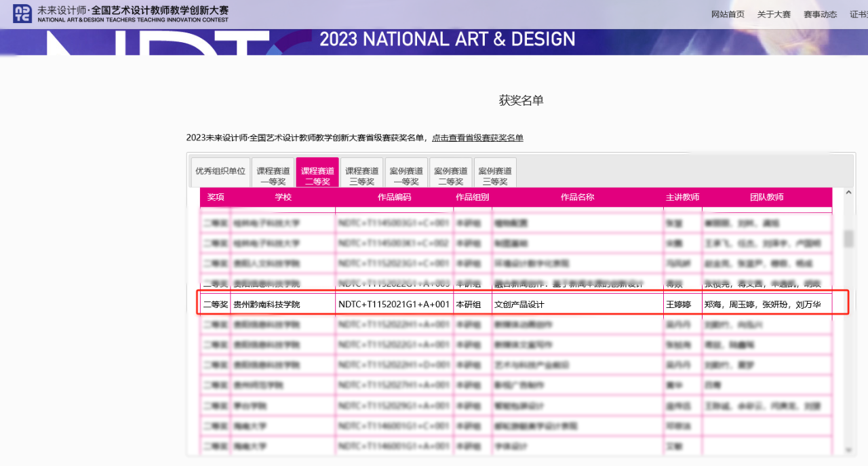Select the 课程赛道一等奖 tab
Viewport: 868px width, 466px height.
[273, 176]
